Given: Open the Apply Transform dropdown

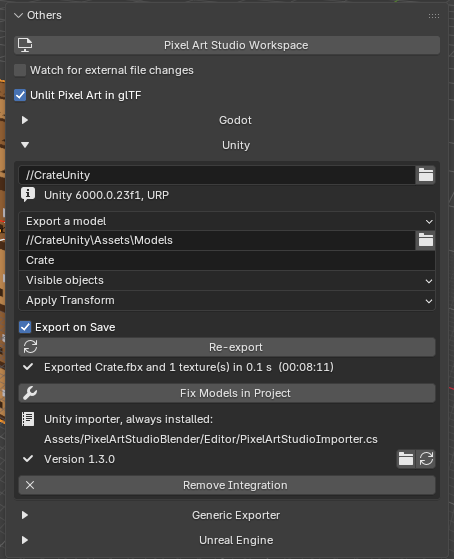Looking at the screenshot, I should point(227,301).
